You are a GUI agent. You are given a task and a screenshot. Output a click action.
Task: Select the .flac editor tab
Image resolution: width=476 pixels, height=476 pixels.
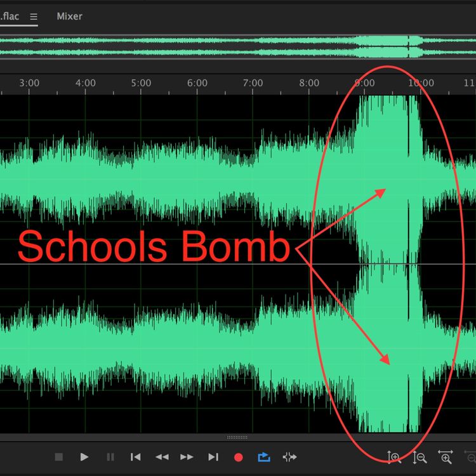click(x=11, y=17)
